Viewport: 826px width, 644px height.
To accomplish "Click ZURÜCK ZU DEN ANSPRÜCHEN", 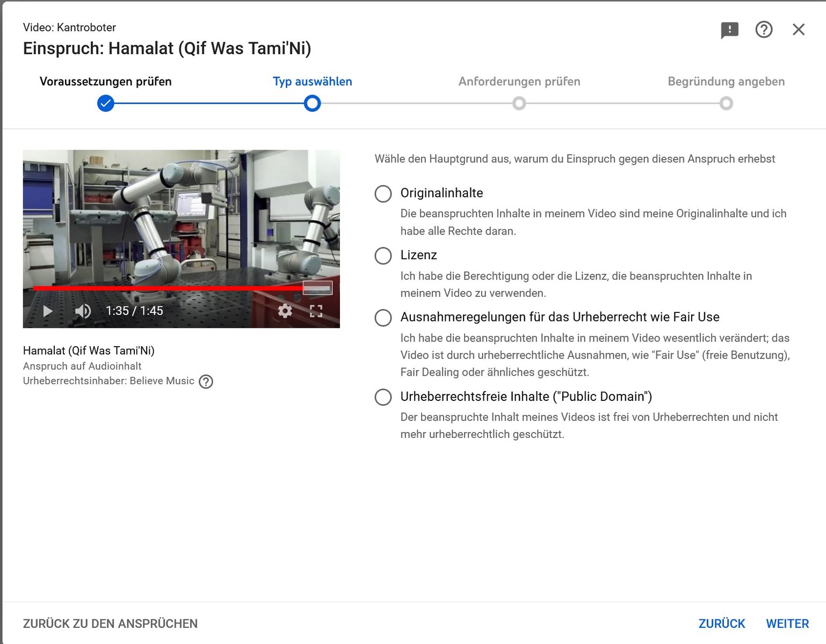I will coord(110,624).
